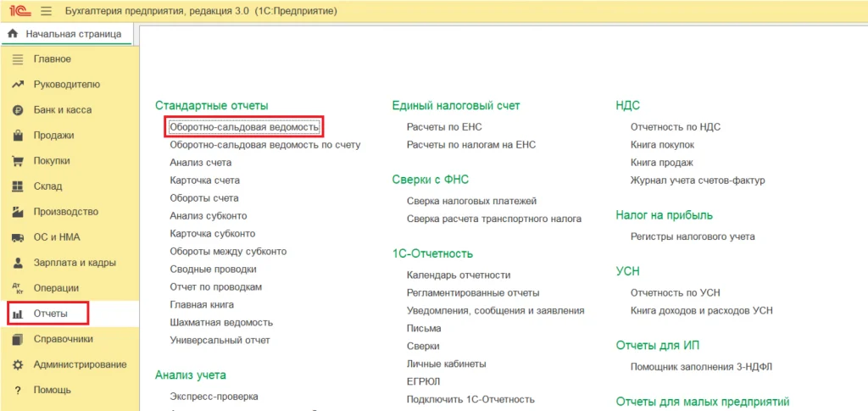Screen dimensions: 868x411
Task: Open Экспресс-проверка under Анализ учета
Action: click(x=214, y=397)
